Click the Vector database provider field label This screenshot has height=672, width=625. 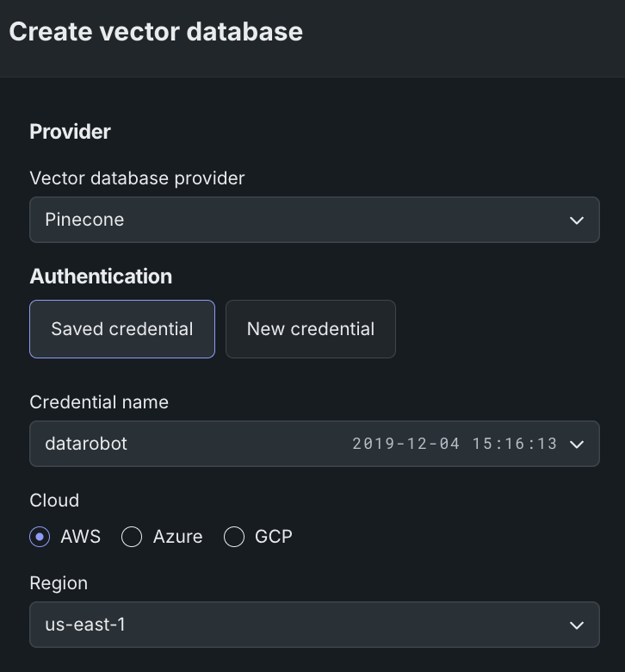(x=137, y=178)
